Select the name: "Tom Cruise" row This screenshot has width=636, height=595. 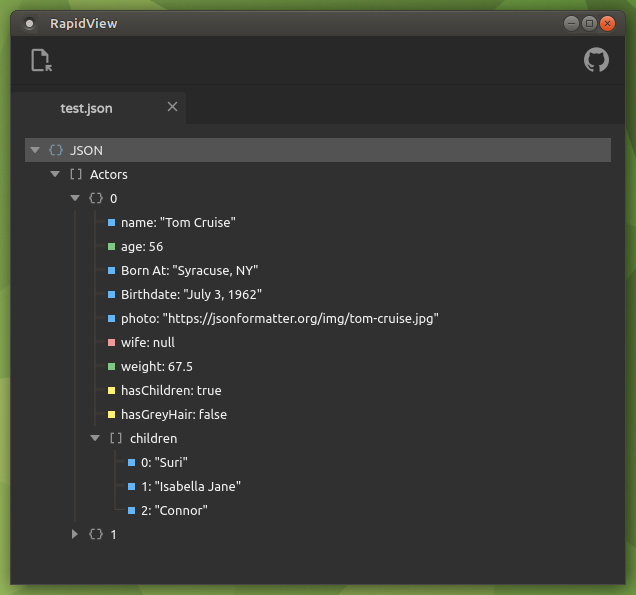pyautogui.click(x=178, y=223)
